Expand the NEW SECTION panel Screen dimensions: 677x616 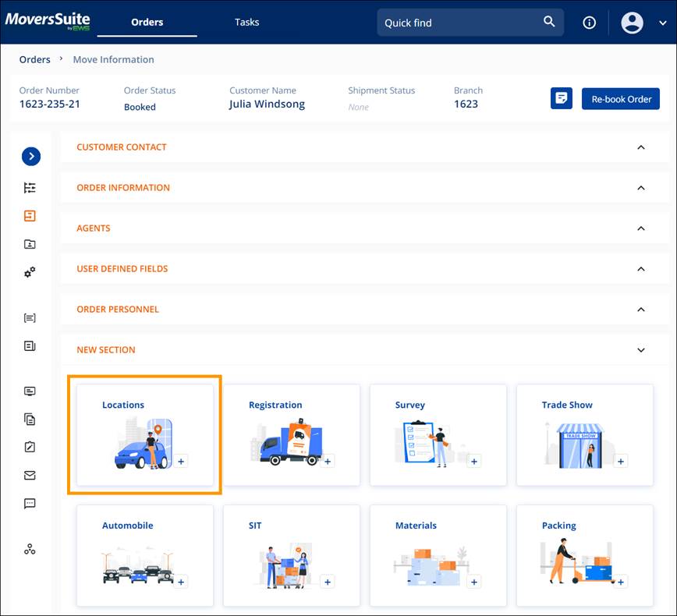(640, 350)
